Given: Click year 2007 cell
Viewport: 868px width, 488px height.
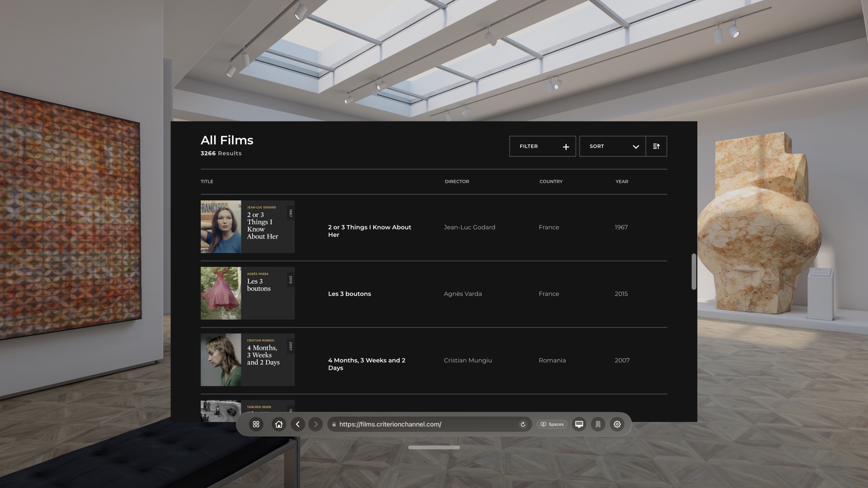Looking at the screenshot, I should 622,360.
